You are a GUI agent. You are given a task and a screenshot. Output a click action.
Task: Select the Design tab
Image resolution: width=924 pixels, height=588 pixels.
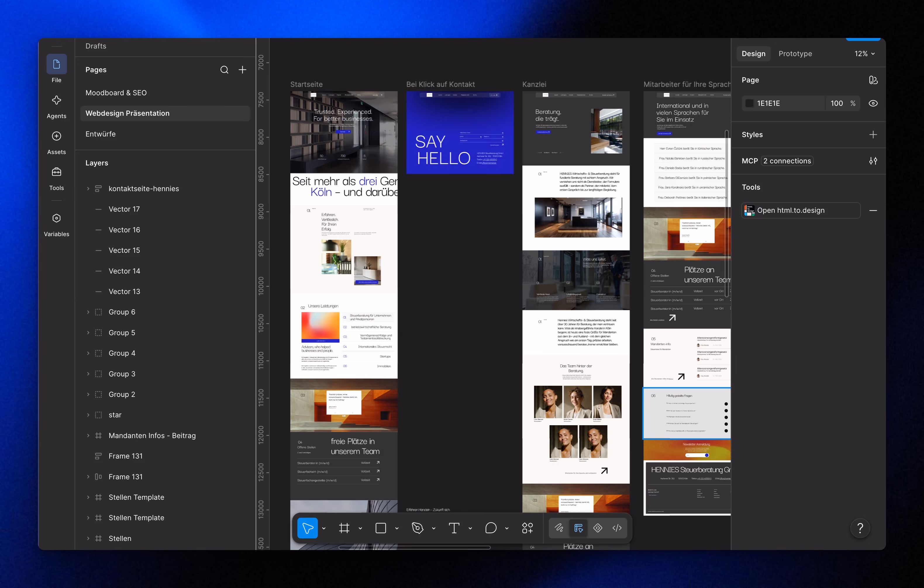753,54
